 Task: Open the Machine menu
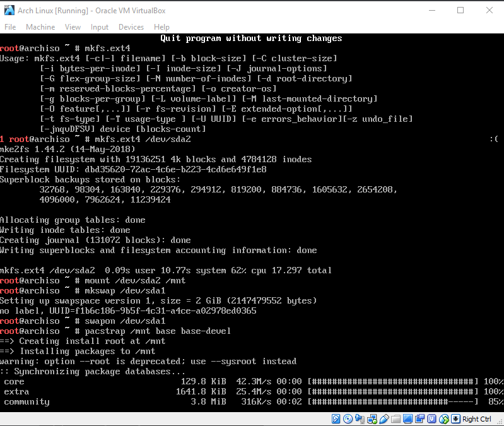coord(40,27)
